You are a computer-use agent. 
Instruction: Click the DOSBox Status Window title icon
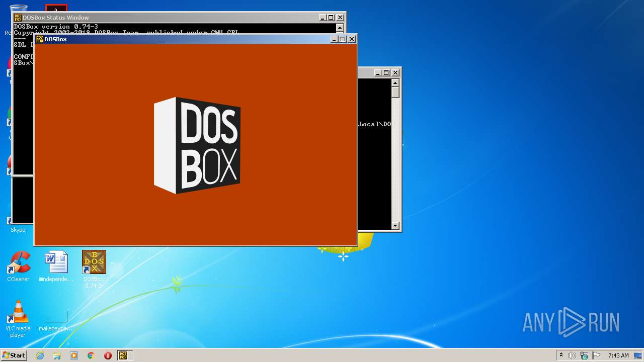(x=18, y=18)
